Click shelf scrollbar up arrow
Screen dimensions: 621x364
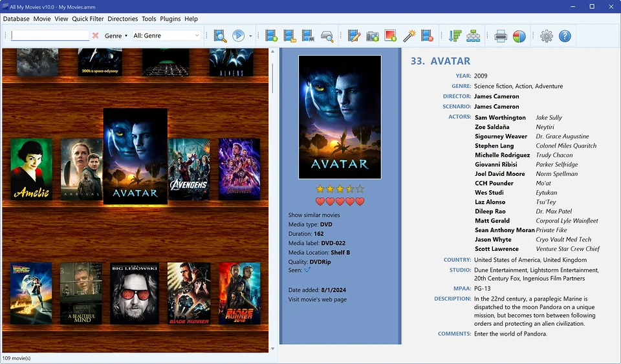pyautogui.click(x=272, y=52)
